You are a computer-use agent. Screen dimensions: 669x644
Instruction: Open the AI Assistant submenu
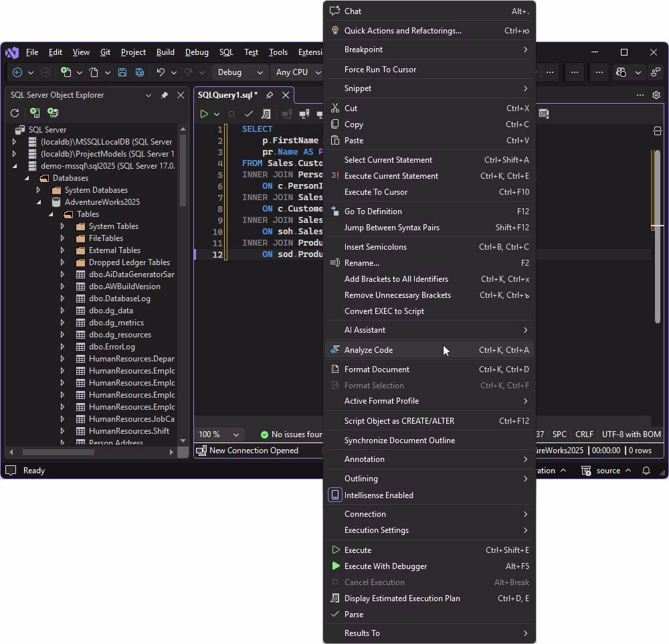[429, 329]
